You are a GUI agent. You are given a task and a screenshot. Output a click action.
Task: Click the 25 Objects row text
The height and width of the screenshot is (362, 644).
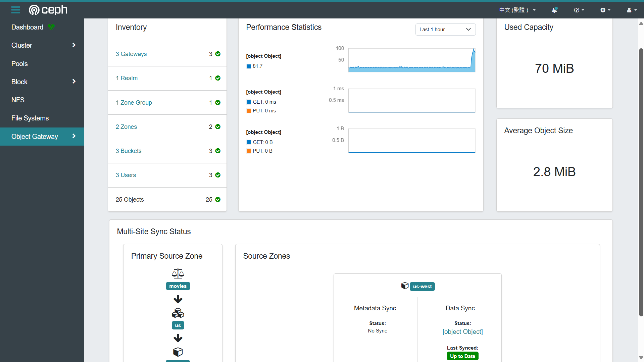point(130,200)
